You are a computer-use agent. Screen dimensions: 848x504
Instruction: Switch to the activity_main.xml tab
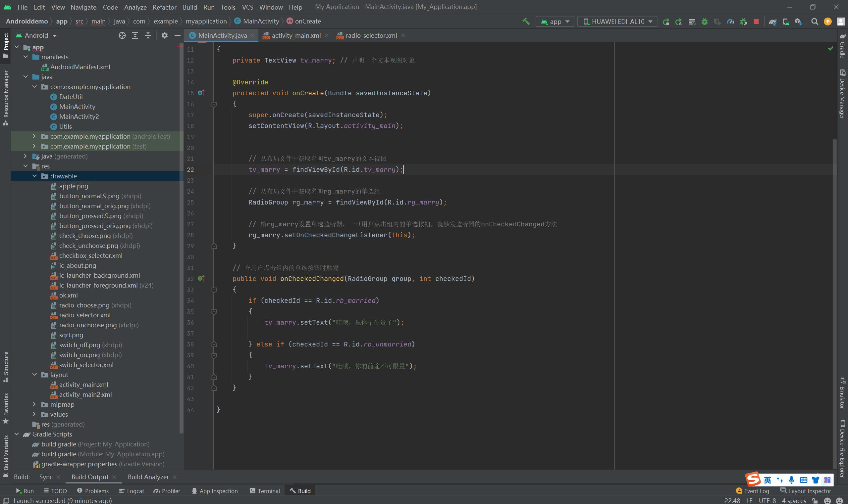click(296, 35)
